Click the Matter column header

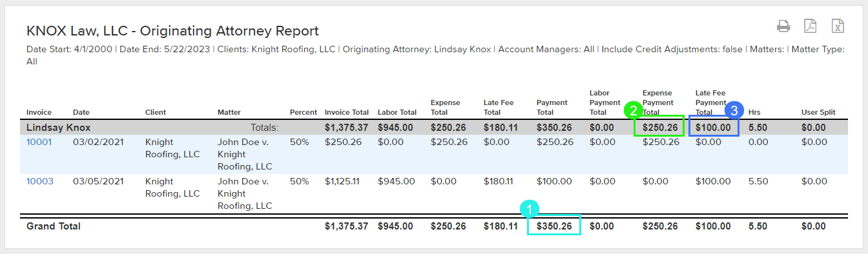229,112
